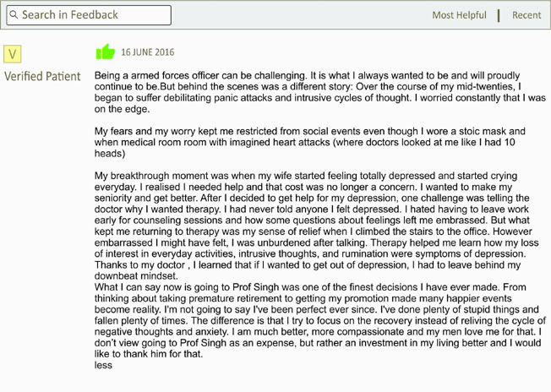Click the magnifier icon in the search box

[x=14, y=14]
